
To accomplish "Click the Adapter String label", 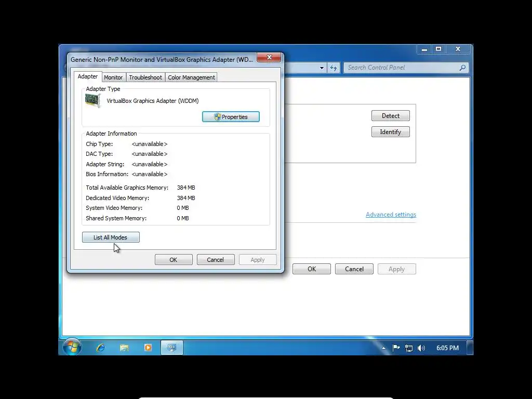I will click(105, 164).
